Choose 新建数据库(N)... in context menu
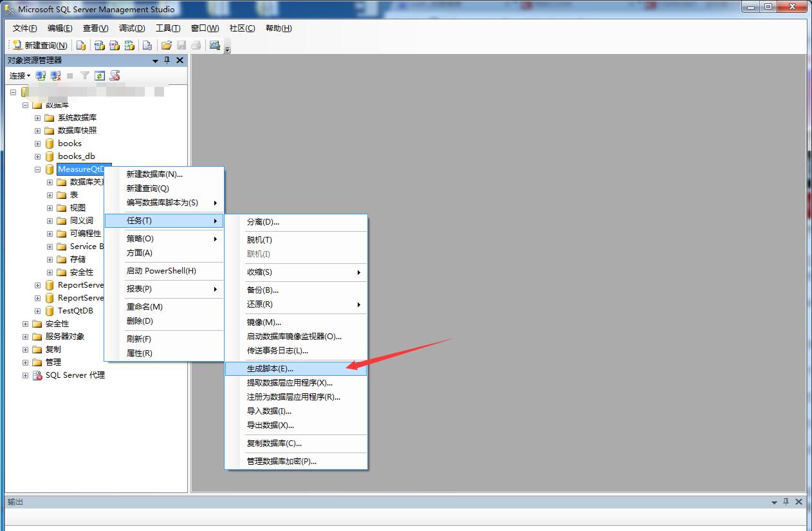812x531 pixels. [x=164, y=174]
